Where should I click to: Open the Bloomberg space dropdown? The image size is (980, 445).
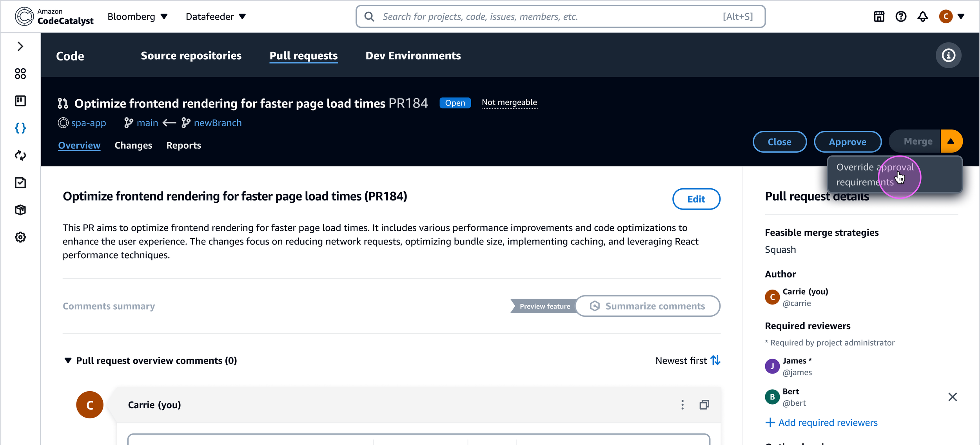[x=137, y=16]
